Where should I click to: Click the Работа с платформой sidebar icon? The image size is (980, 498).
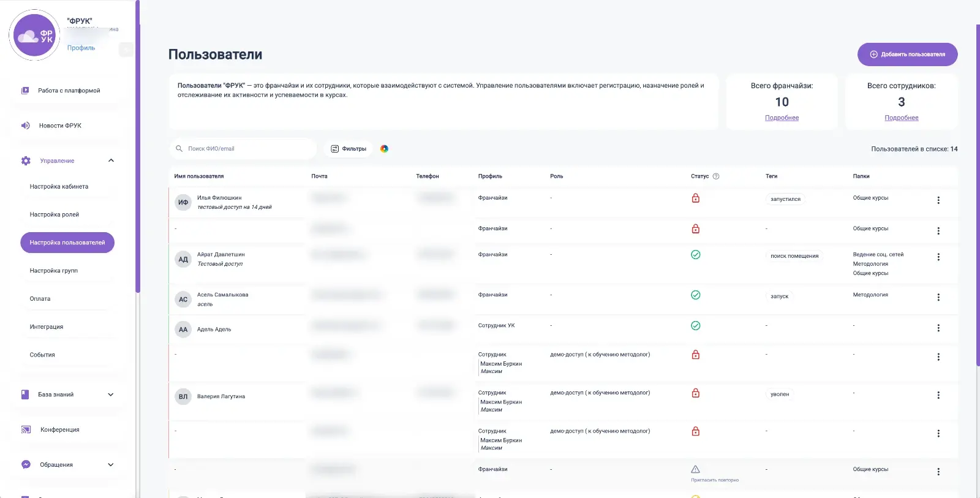[x=25, y=91]
